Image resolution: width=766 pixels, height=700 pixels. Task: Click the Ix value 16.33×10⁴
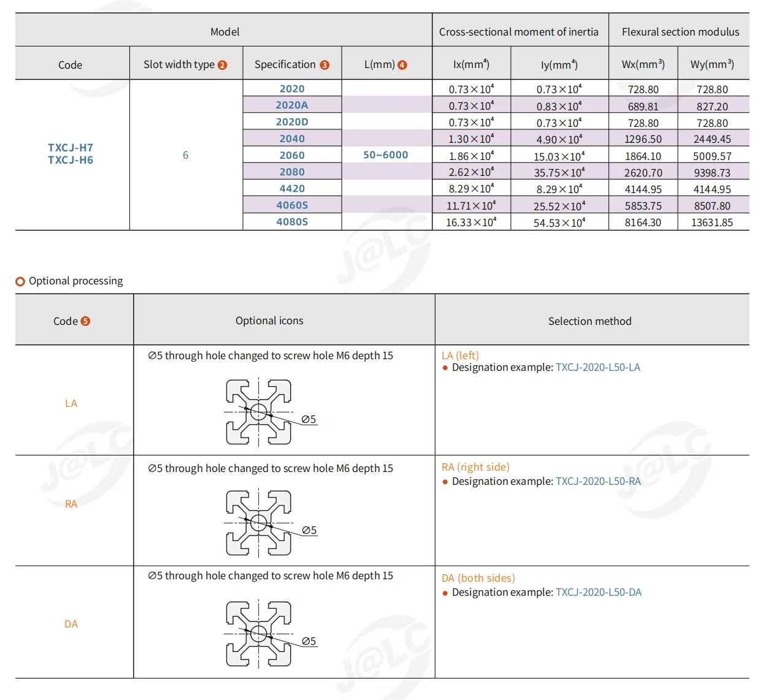point(471,223)
